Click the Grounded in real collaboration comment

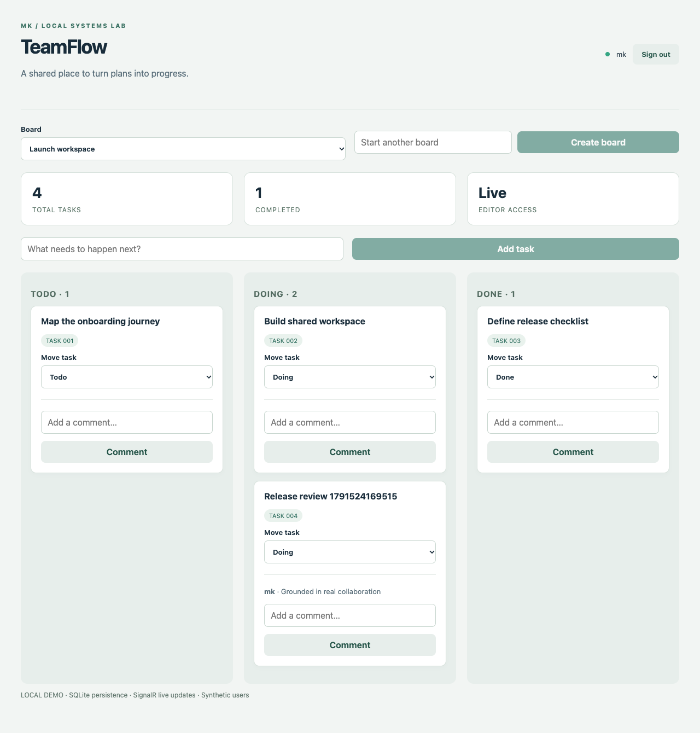pyautogui.click(x=331, y=591)
